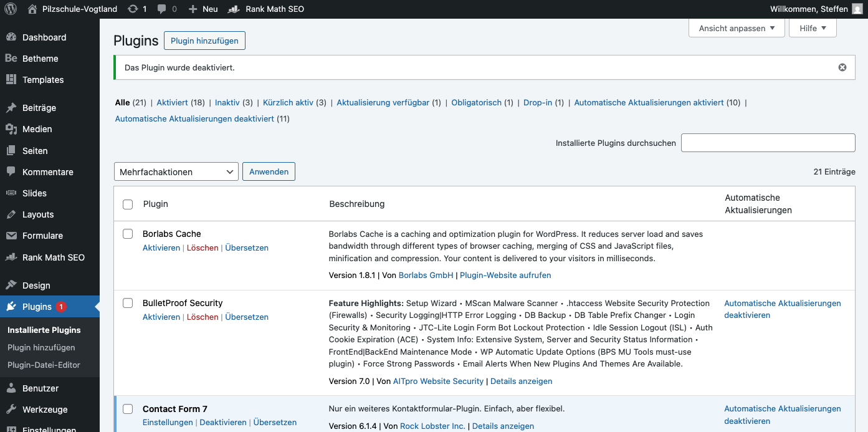
Task: Open the comments bubble icon in admin bar
Action: (x=163, y=9)
